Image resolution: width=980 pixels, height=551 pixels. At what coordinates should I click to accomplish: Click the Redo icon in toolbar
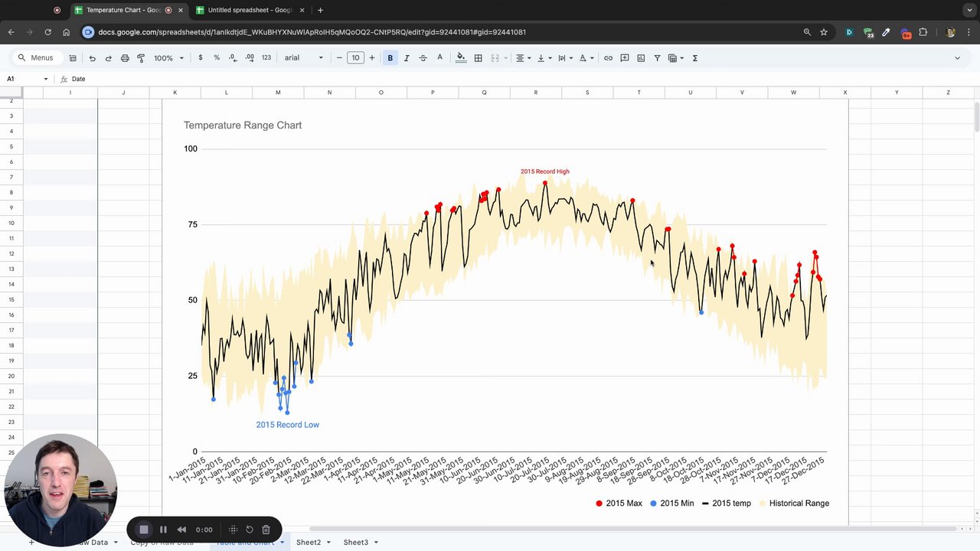108,58
